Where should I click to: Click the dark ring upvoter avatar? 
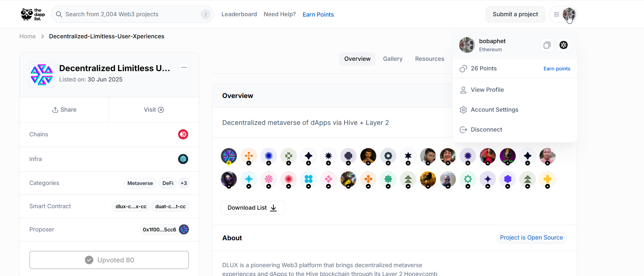coord(388,156)
